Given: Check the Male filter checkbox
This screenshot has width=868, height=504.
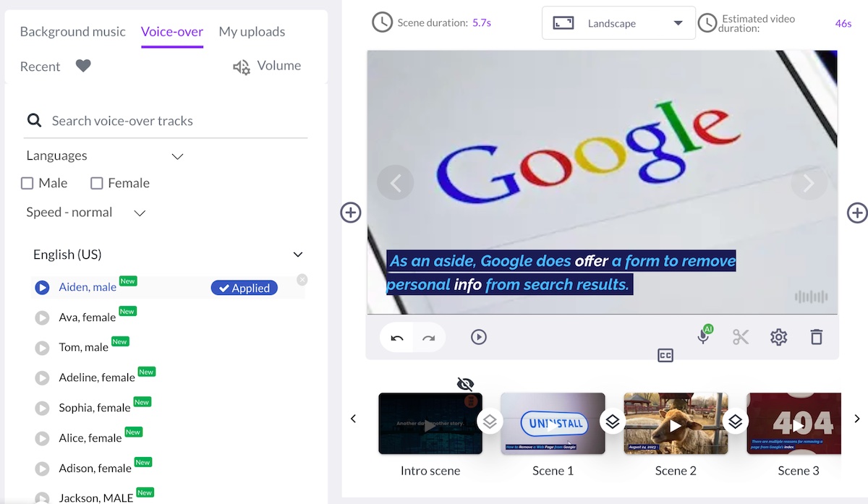Looking at the screenshot, I should click(x=27, y=184).
